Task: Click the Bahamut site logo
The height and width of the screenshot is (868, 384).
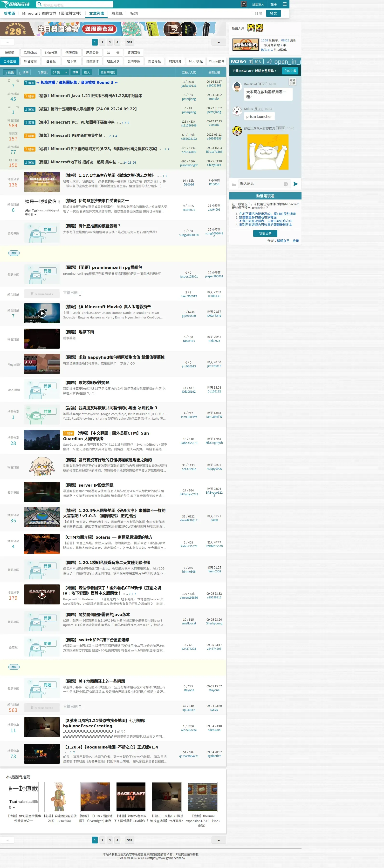Action: click(15, 4)
